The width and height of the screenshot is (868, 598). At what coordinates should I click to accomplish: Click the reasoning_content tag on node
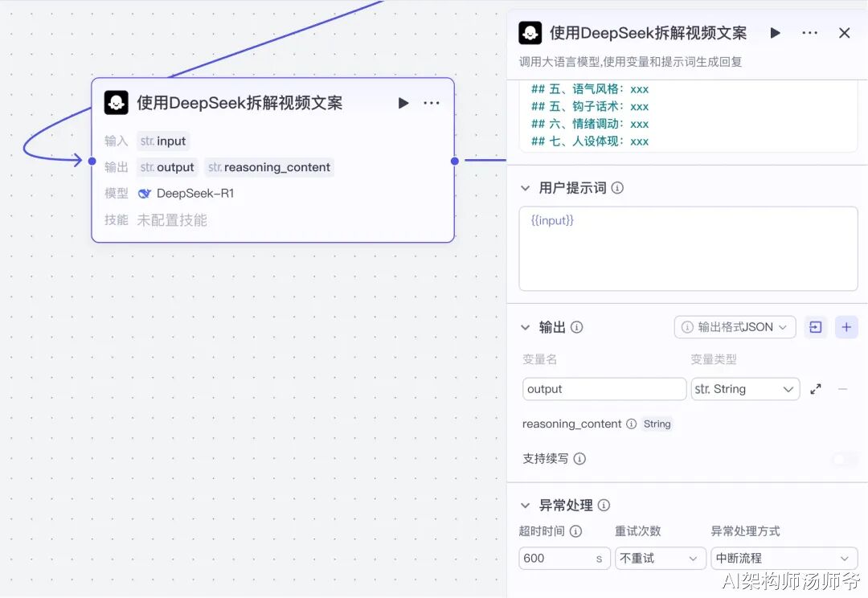click(269, 167)
